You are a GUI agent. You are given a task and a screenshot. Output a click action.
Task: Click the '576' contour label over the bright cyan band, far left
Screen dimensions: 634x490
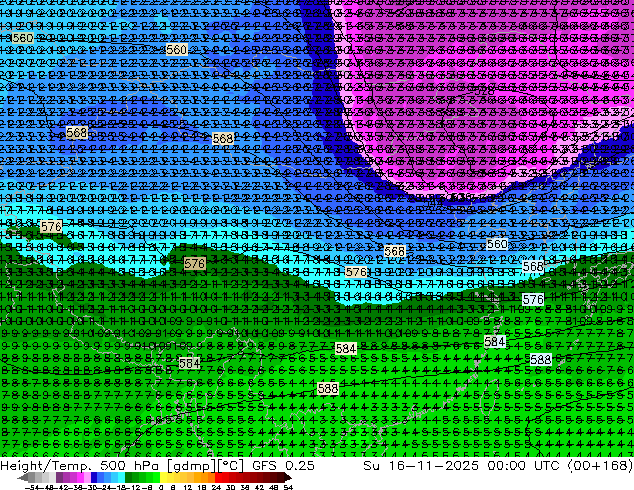click(51, 226)
